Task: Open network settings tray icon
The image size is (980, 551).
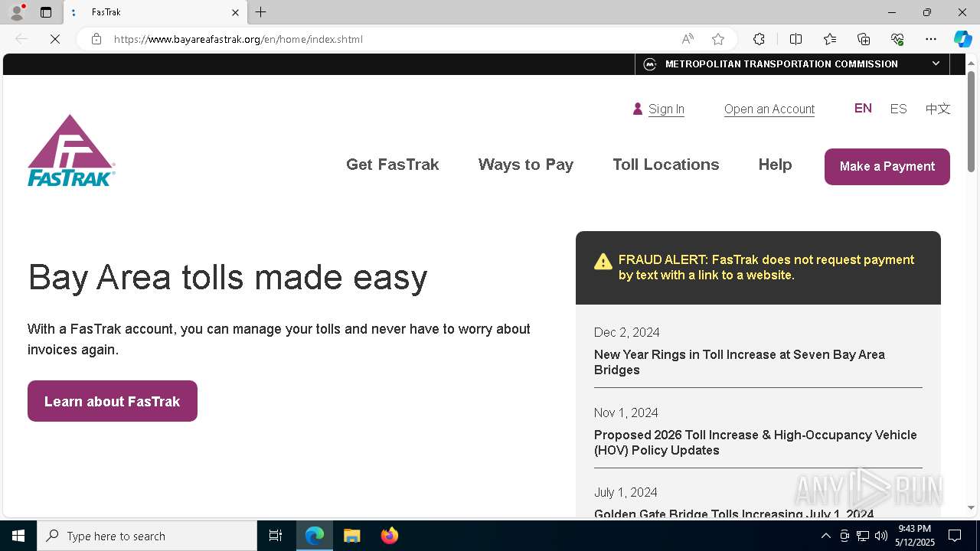Action: coord(862,536)
